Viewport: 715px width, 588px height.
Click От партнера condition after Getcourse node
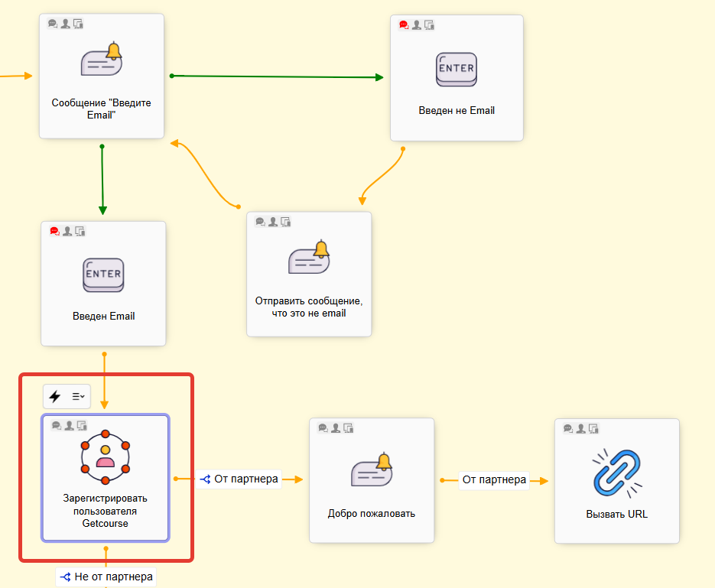(x=239, y=479)
